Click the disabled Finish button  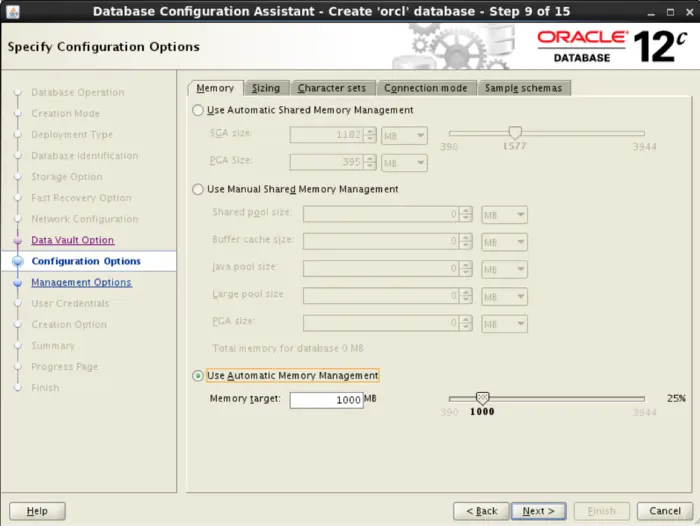(x=601, y=511)
